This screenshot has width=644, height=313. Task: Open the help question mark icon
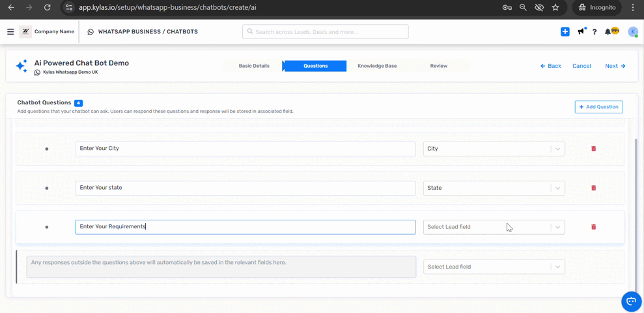pyautogui.click(x=595, y=32)
